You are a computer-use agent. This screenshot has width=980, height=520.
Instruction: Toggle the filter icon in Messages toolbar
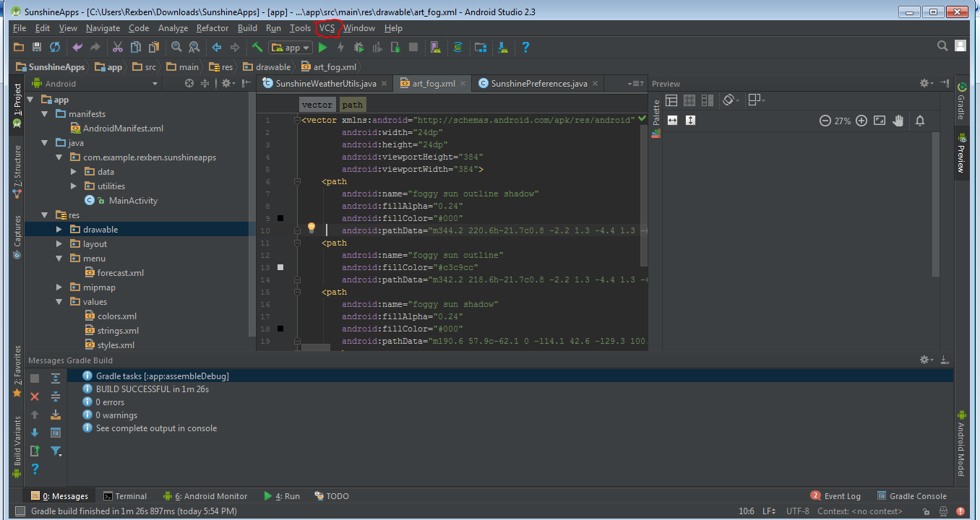[x=56, y=451]
